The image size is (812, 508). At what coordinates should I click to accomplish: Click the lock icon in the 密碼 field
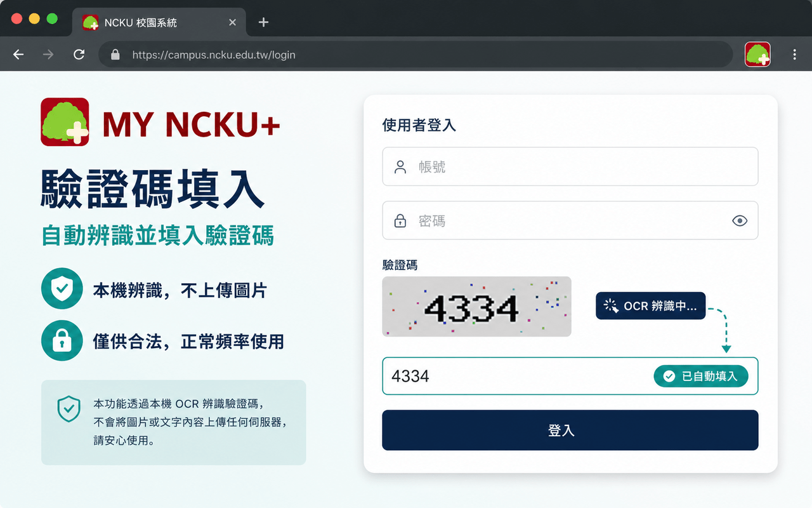click(400, 220)
